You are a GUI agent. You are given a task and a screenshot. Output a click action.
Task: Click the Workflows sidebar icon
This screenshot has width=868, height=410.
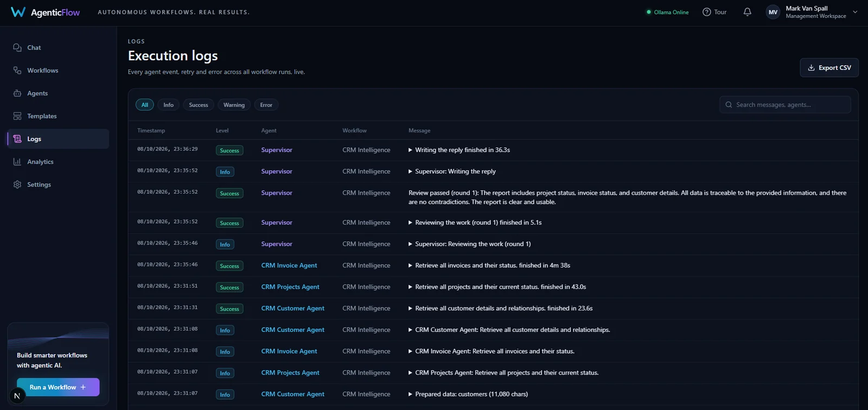(17, 71)
